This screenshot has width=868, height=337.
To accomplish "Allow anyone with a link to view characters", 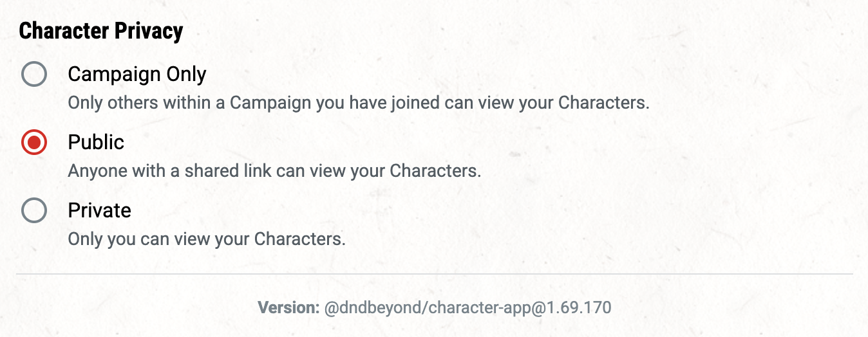I will click(34, 142).
